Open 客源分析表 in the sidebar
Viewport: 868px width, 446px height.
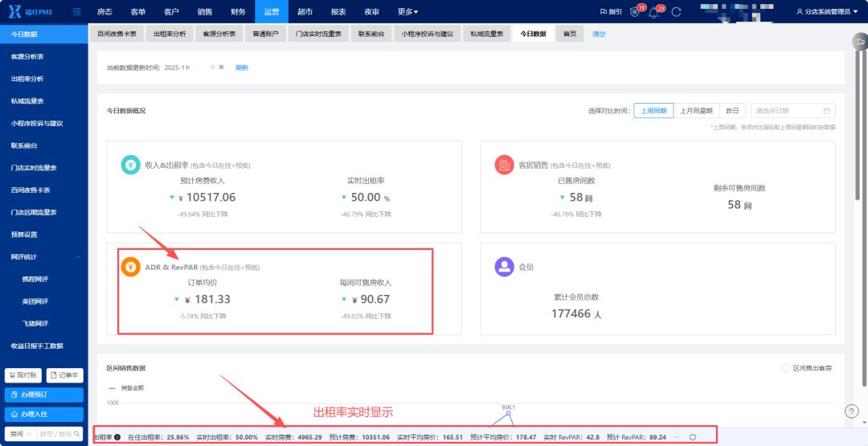coord(44,56)
